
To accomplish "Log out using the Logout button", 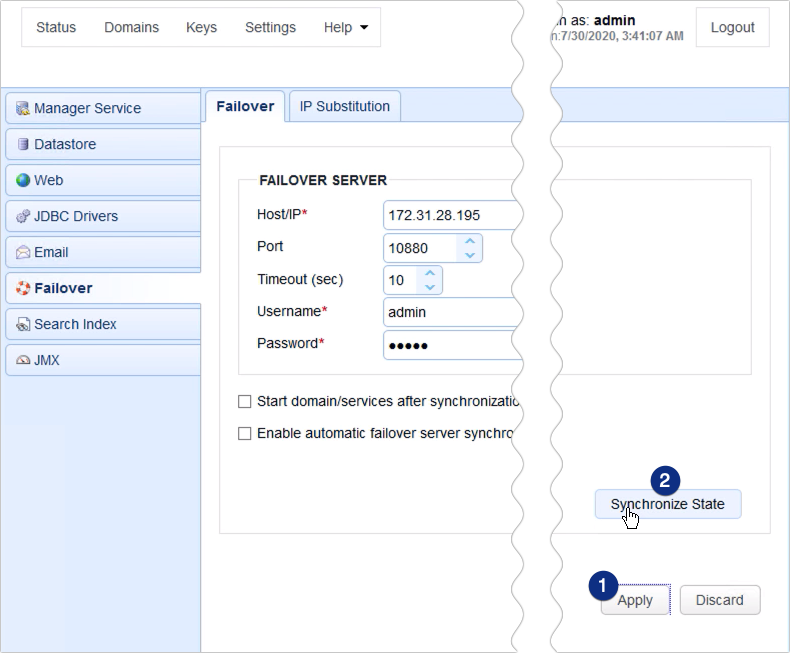I will tap(732, 28).
